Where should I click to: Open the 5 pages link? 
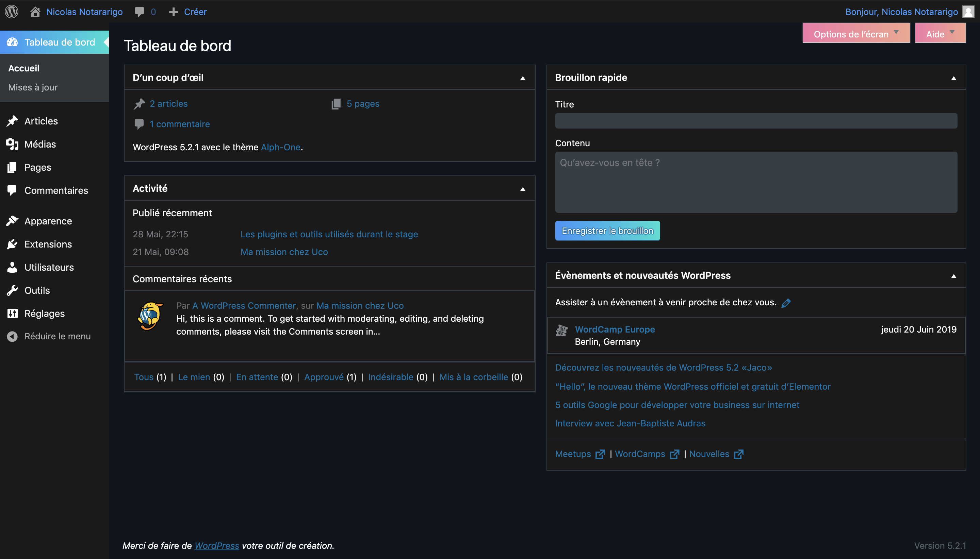coord(363,104)
